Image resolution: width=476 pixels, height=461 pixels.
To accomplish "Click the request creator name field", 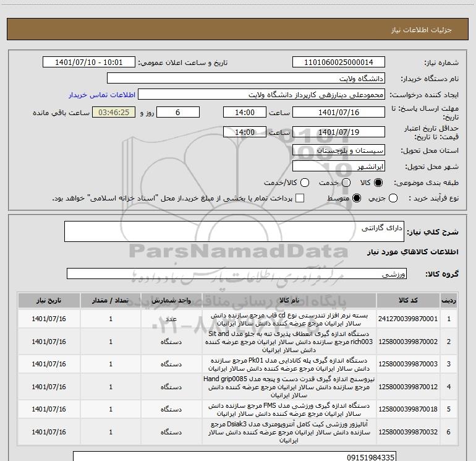I will click(261, 95).
